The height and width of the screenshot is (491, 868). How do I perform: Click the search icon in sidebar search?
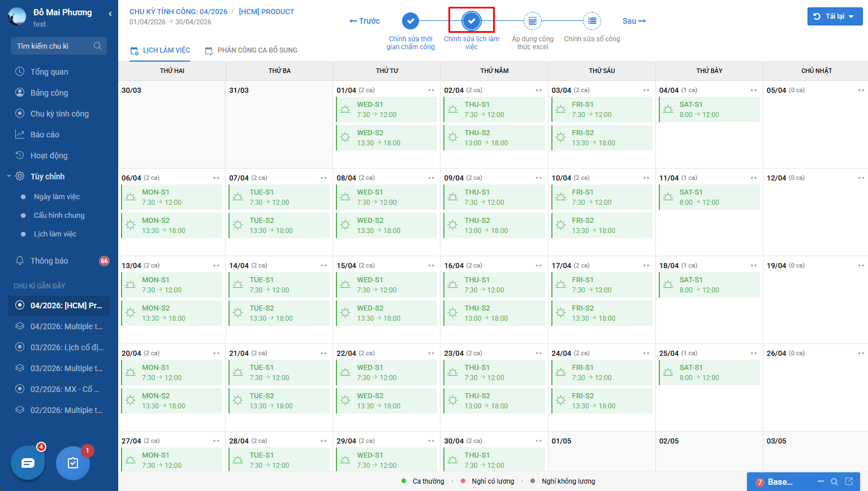click(97, 46)
